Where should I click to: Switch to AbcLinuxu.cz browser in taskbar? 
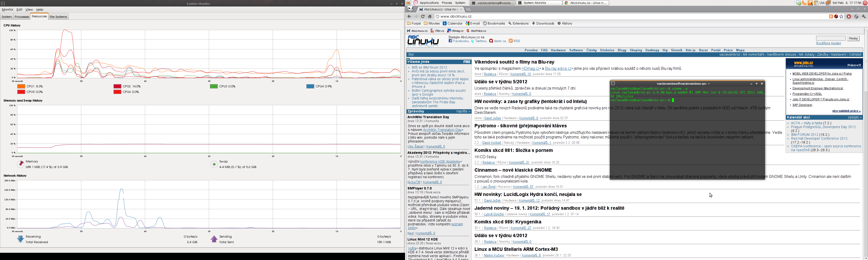pyautogui.click(x=586, y=3)
